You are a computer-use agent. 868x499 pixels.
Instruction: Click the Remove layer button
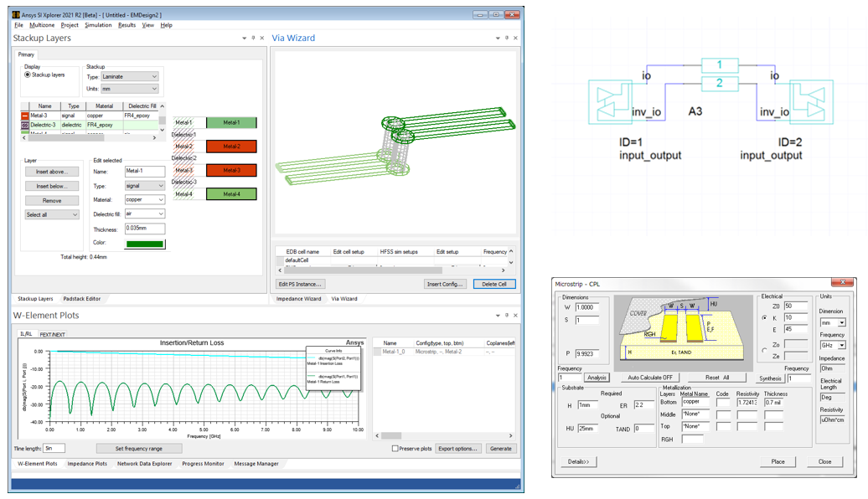(52, 200)
